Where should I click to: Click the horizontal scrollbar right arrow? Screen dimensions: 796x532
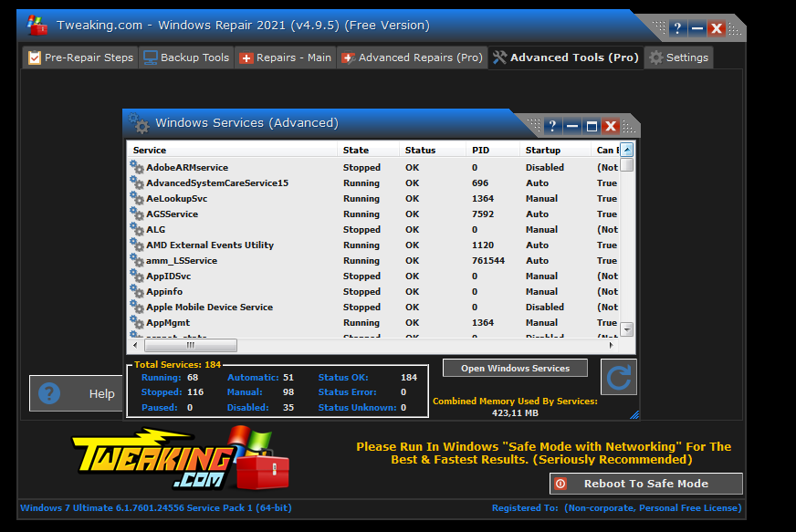coord(611,345)
